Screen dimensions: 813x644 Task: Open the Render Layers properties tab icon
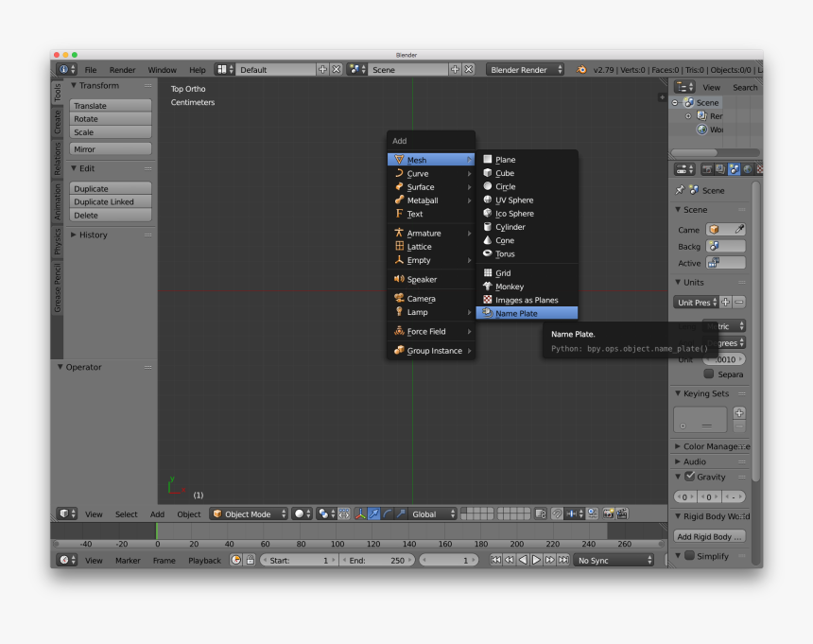tap(720, 169)
